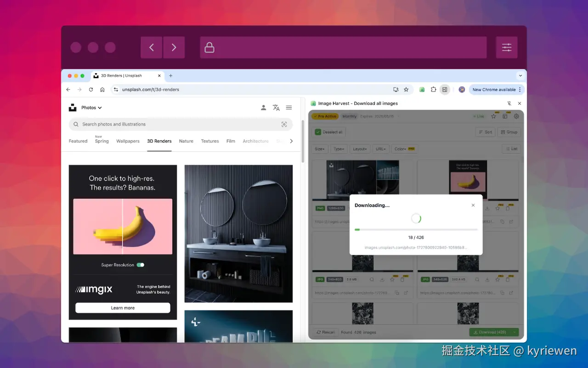Click the lock icon in outer address bar
This screenshot has height=368, width=588.
pyautogui.click(x=209, y=47)
